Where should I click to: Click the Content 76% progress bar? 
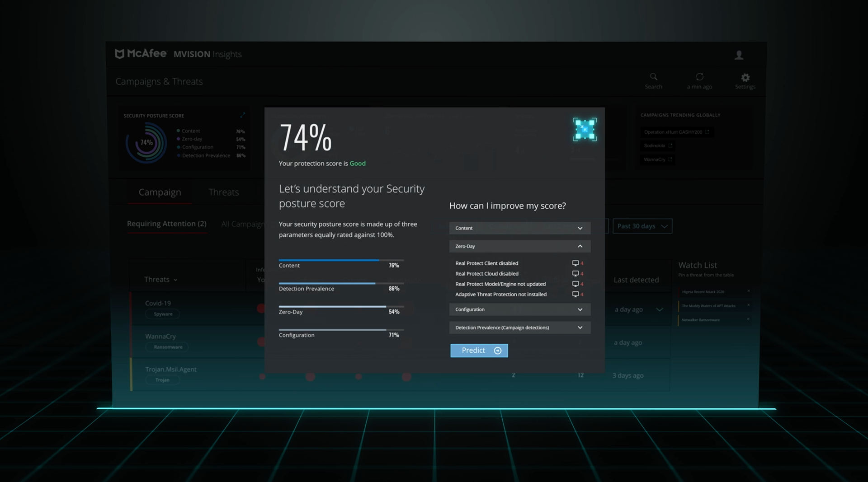tap(341, 260)
